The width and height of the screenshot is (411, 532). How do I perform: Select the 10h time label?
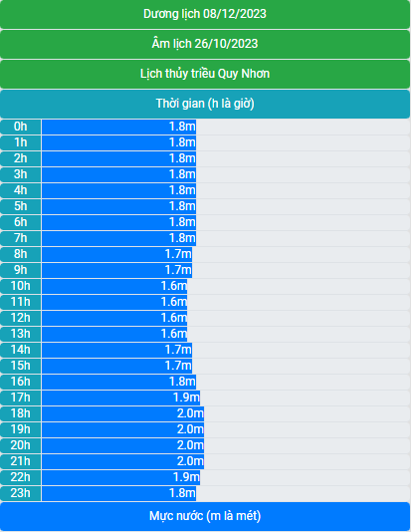point(20,286)
